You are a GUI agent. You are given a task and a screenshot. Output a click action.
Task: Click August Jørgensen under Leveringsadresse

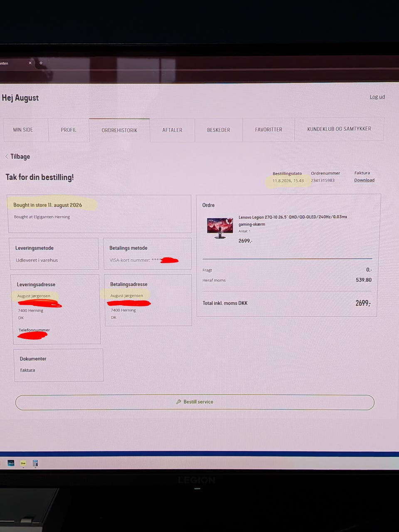pos(34,296)
